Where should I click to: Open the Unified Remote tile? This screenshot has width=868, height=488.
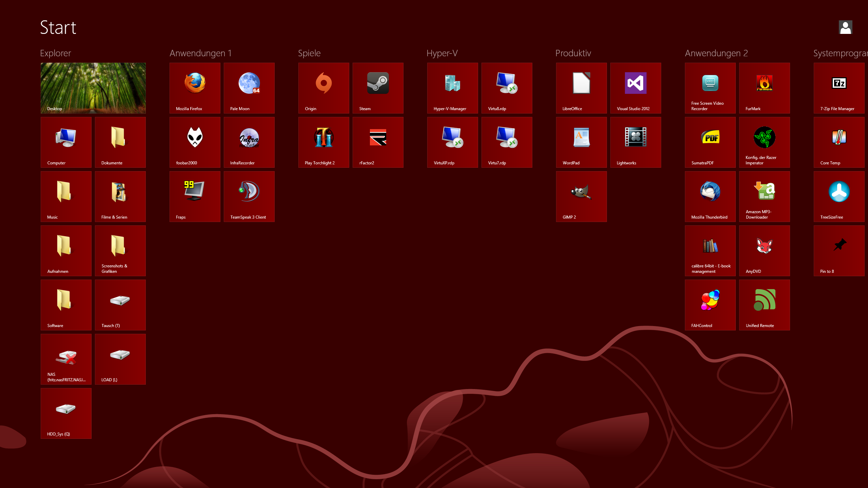click(765, 305)
